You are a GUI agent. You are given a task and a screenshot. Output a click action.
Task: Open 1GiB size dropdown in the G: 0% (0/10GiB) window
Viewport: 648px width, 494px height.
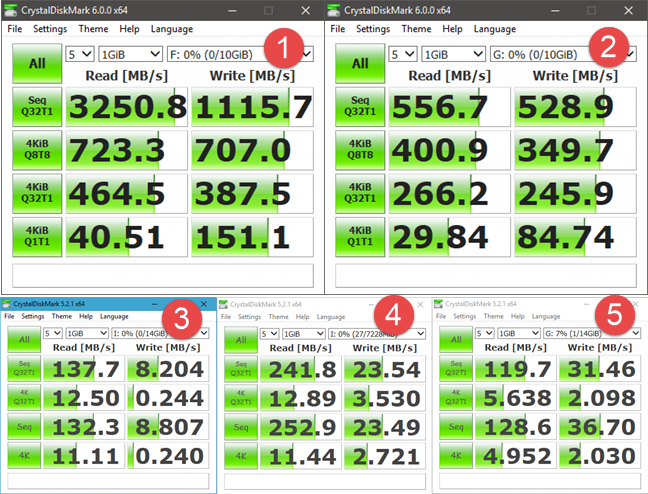coord(453,54)
